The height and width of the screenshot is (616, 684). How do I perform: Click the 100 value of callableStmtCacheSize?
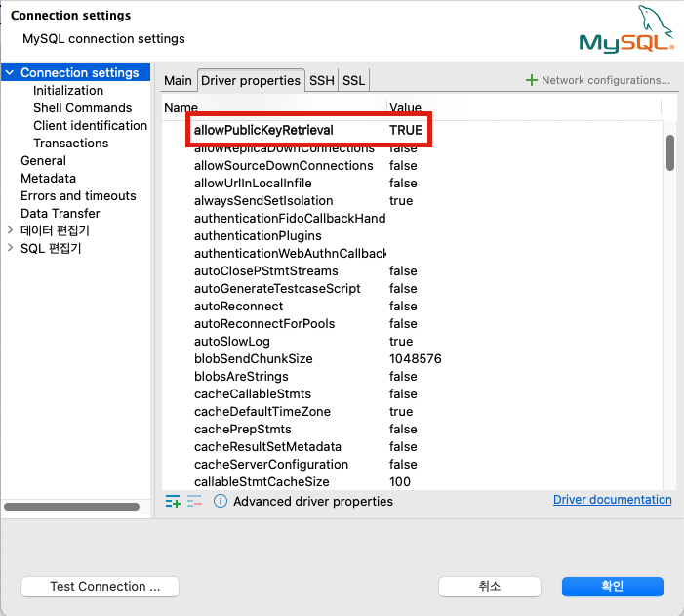400,481
